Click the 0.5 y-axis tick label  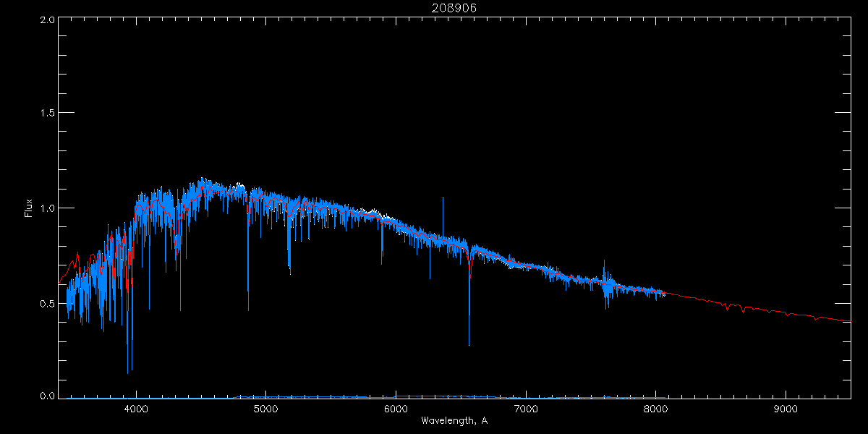click(47, 303)
